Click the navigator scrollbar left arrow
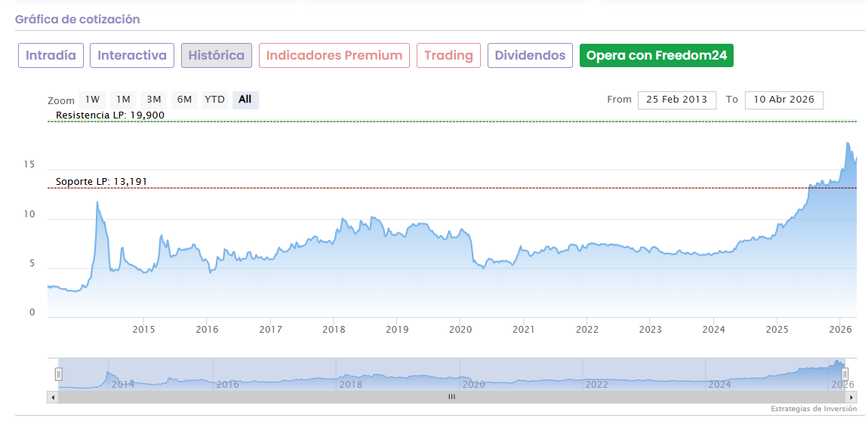Screen dimensions: 868x421 point(52,396)
